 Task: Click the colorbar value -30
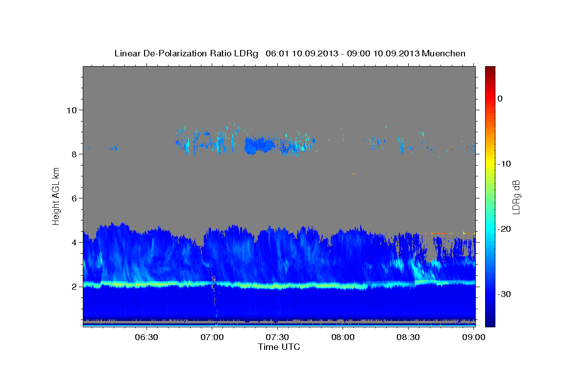click(504, 294)
